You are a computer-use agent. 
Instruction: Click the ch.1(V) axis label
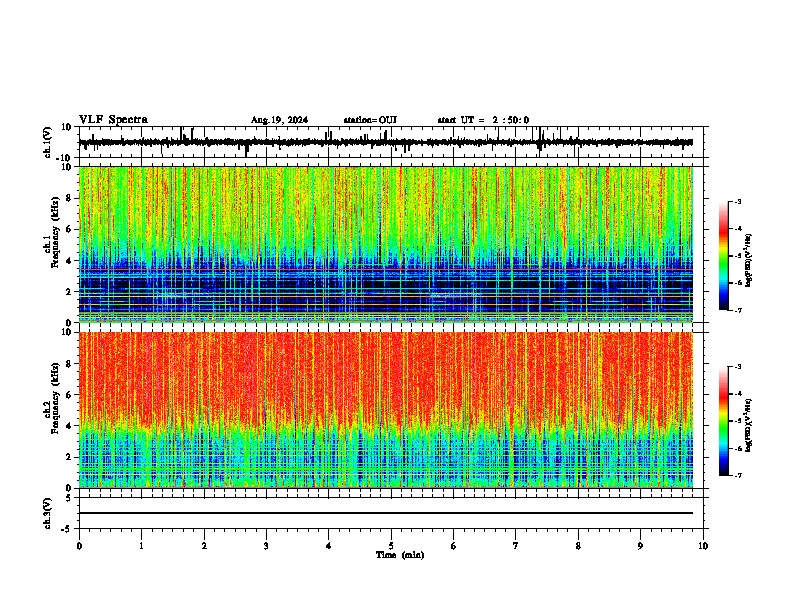coord(48,142)
